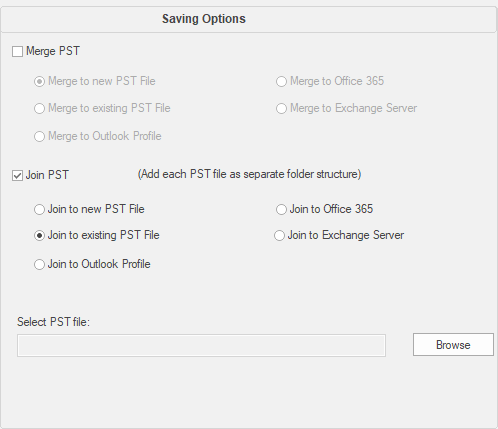Click the Join PST label text
The image size is (498, 429).
47,175
